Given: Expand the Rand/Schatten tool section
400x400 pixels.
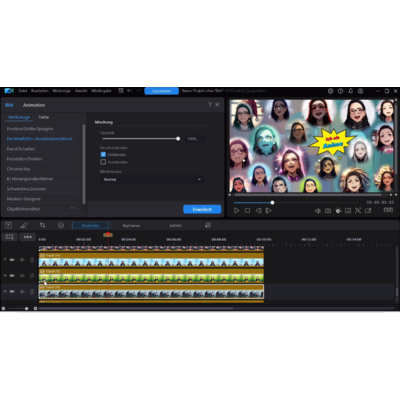Looking at the screenshot, I should (21, 149).
